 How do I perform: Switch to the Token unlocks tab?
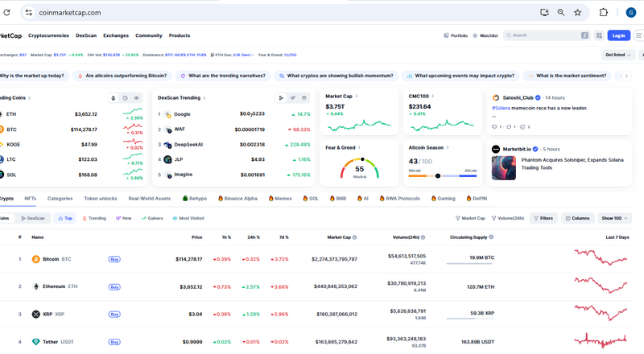[101, 199]
